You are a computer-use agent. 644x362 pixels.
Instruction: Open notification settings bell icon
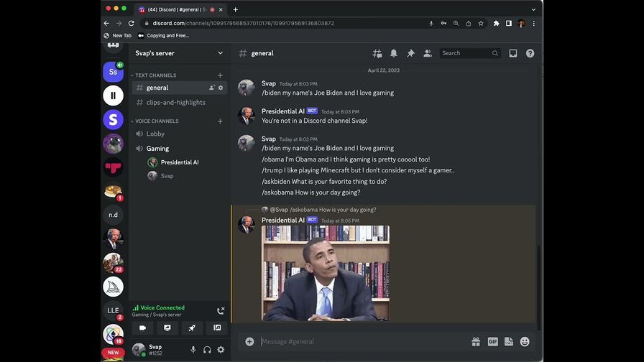[393, 53]
